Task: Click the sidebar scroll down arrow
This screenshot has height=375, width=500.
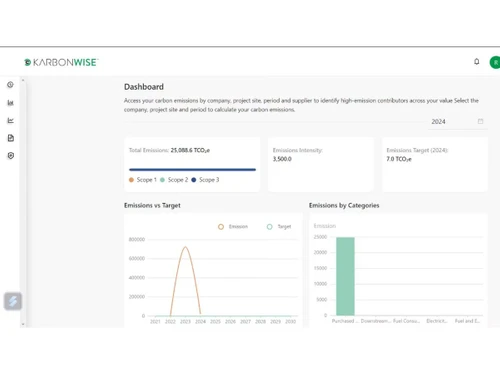Action: pyautogui.click(x=23, y=324)
